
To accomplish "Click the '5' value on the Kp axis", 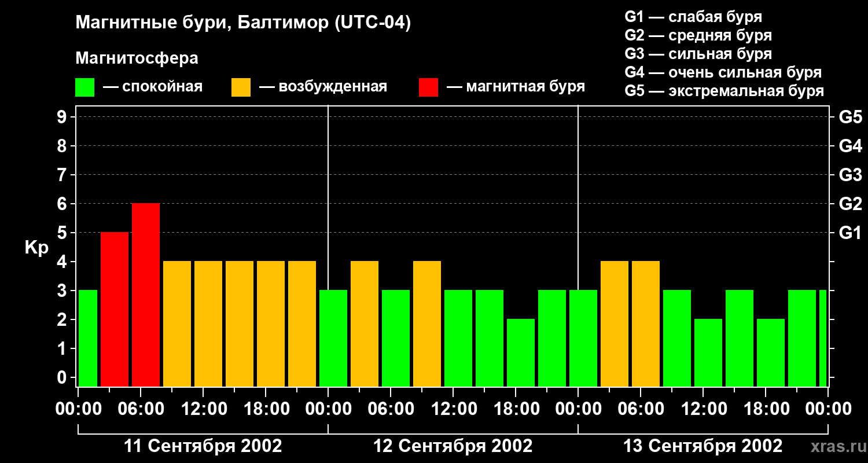I will (63, 233).
